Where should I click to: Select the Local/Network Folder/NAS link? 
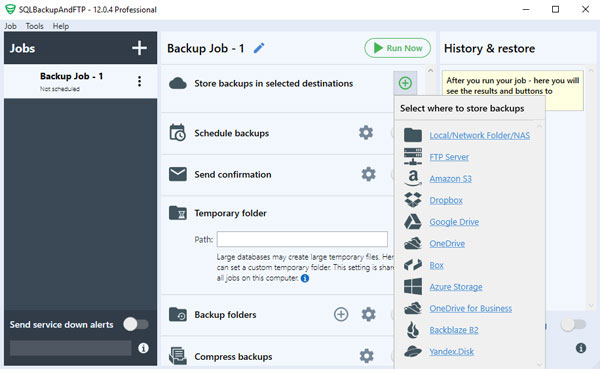click(479, 136)
